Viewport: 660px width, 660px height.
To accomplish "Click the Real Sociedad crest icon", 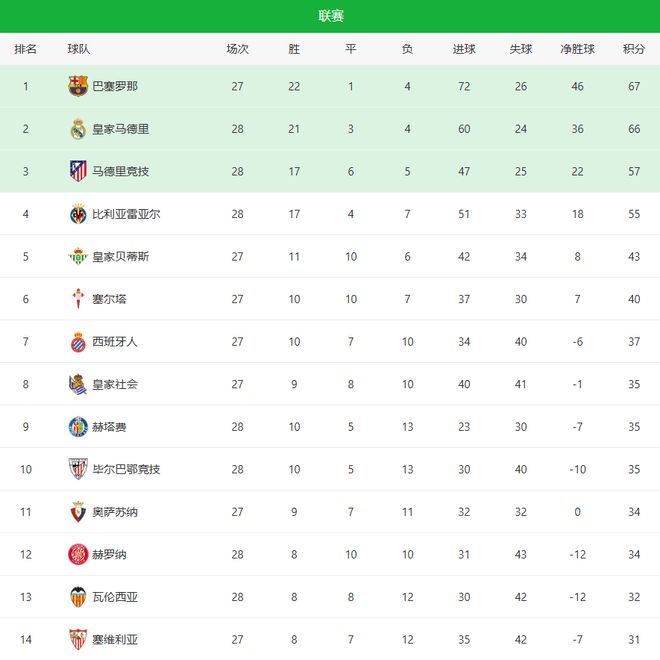I will (78, 384).
